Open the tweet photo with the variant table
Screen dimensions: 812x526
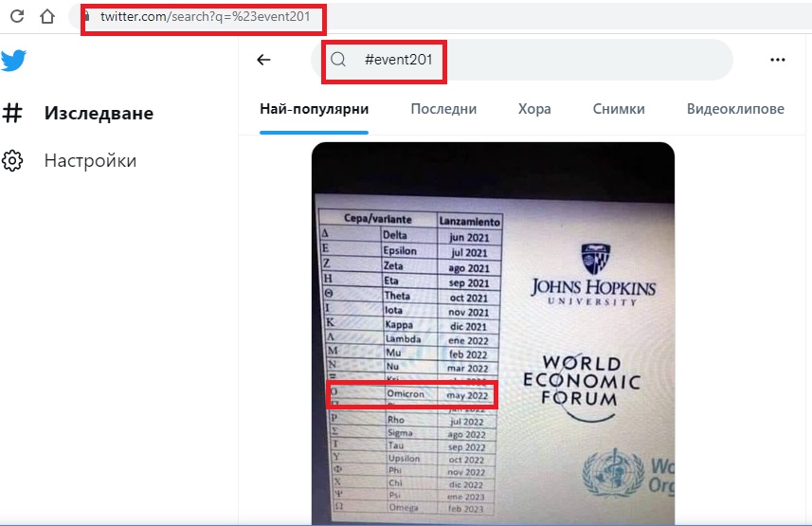(493, 334)
